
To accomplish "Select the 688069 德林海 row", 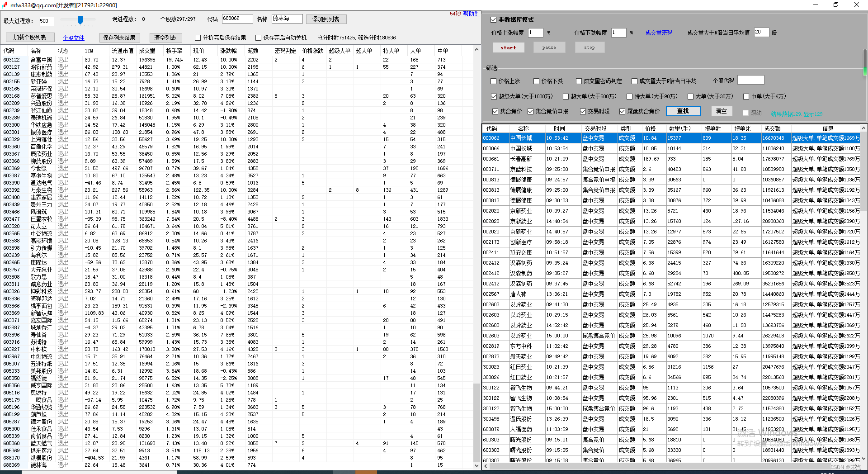I will point(237,465).
